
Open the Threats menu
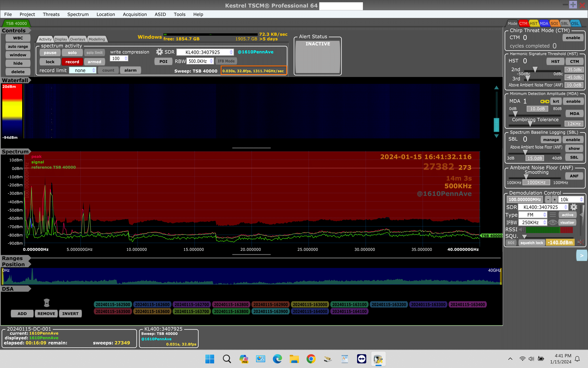pyautogui.click(x=51, y=14)
